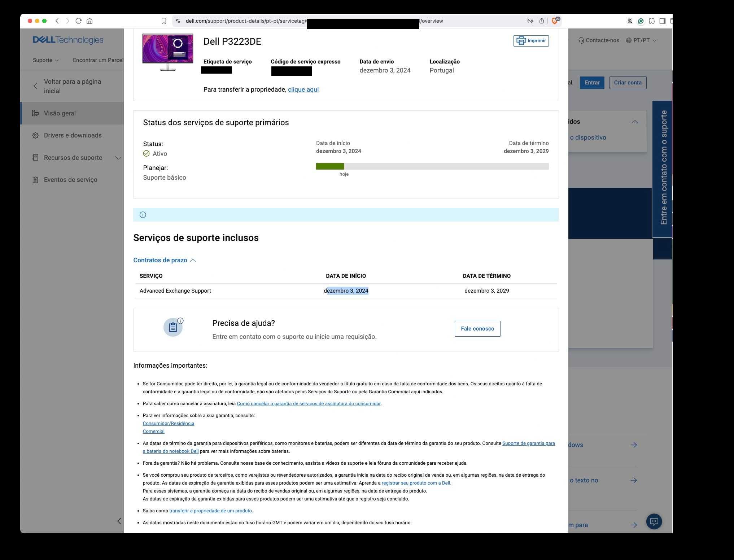The height and width of the screenshot is (560, 734).
Task: Open Brave Shields lion icon
Action: [x=555, y=21]
